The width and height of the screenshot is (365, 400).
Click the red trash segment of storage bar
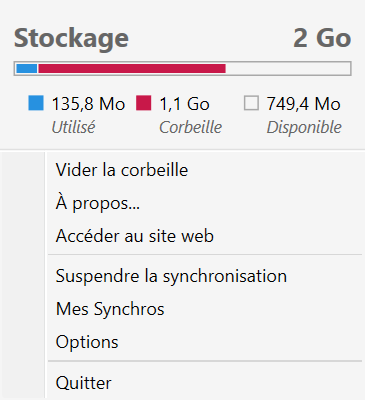[x=132, y=68]
